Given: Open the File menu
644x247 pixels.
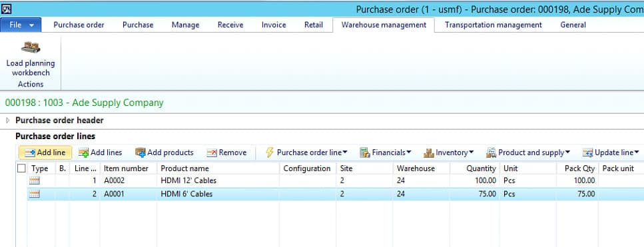Looking at the screenshot, I should tap(21, 25).
